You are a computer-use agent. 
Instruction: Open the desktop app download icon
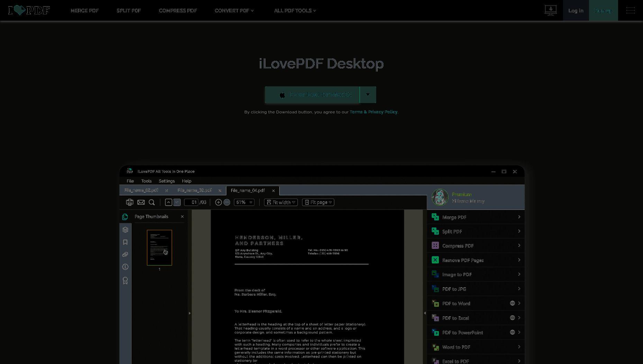(551, 10)
